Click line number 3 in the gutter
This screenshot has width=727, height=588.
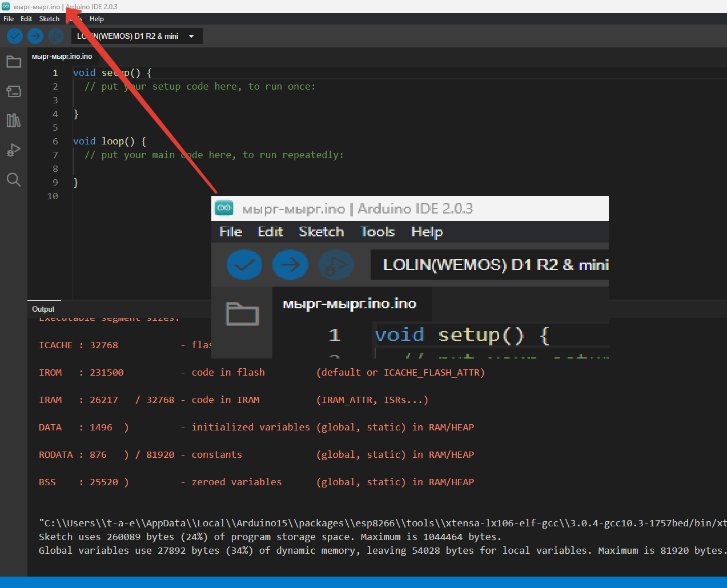(x=55, y=100)
